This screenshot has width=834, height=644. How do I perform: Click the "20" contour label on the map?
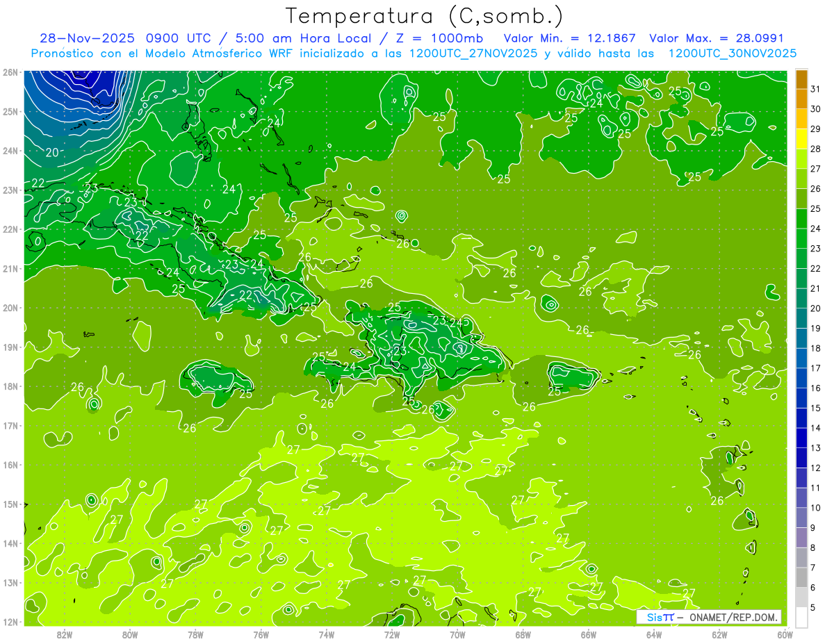[52, 152]
